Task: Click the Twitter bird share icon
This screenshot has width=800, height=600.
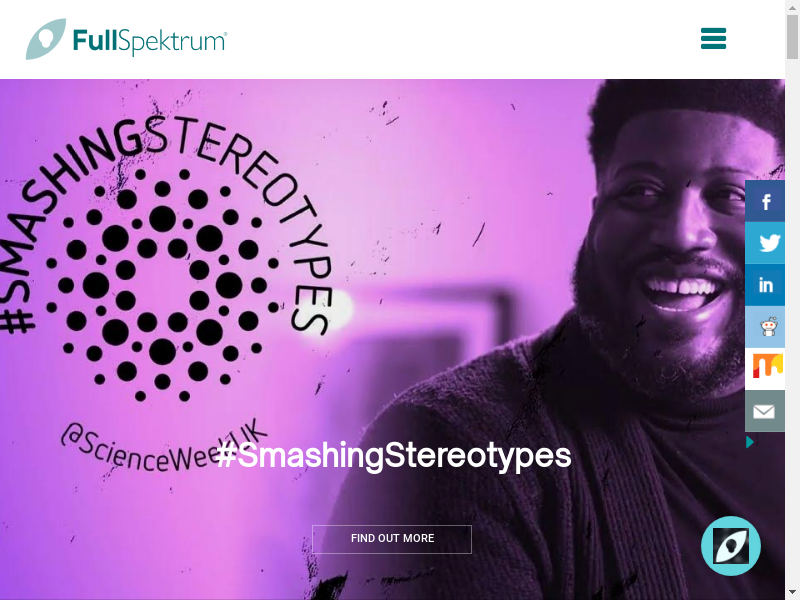Action: pyautogui.click(x=765, y=243)
